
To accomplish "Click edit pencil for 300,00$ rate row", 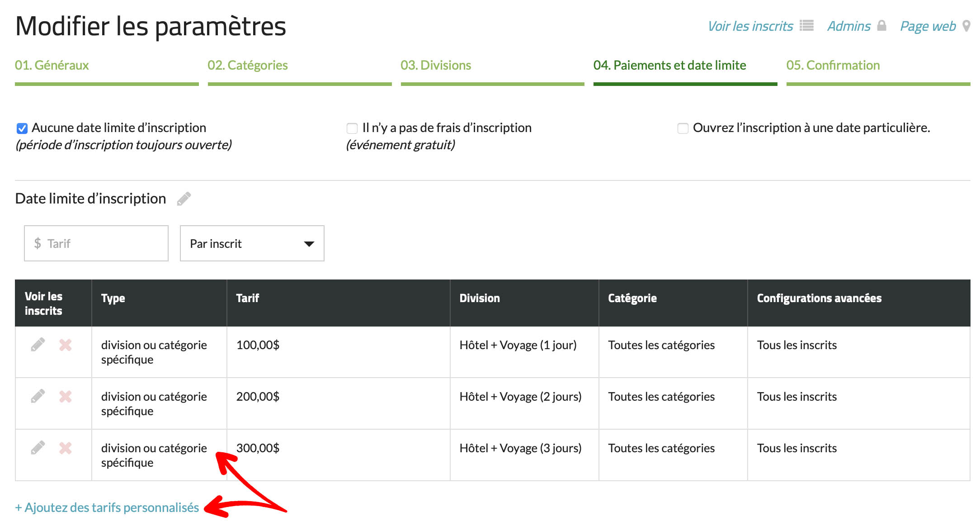I will point(38,448).
